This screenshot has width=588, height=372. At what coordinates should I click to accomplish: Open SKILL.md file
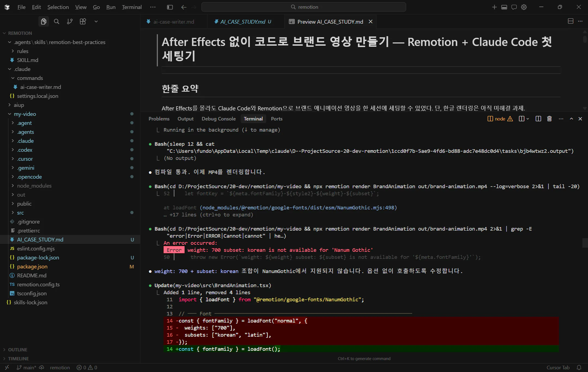pos(27,60)
